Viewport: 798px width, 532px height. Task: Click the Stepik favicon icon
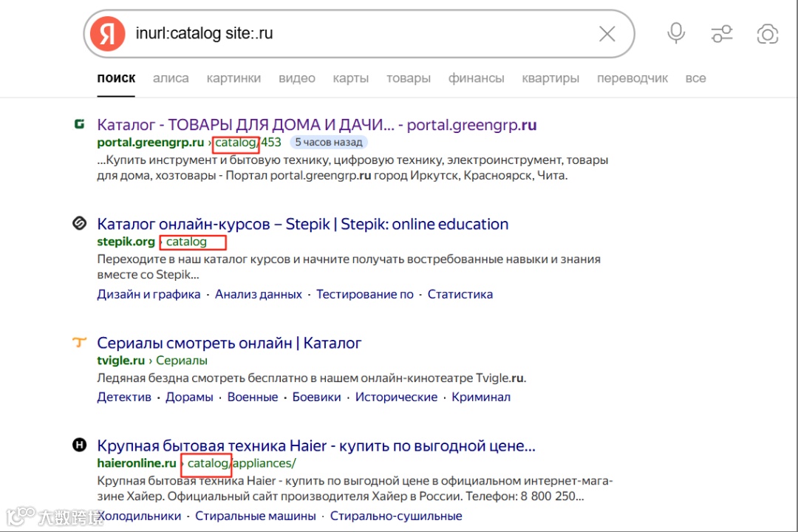pyautogui.click(x=79, y=223)
